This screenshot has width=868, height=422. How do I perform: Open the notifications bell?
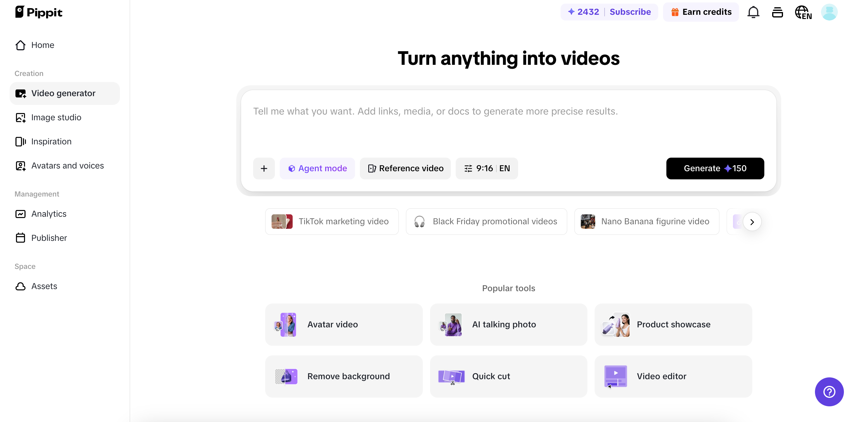point(753,12)
